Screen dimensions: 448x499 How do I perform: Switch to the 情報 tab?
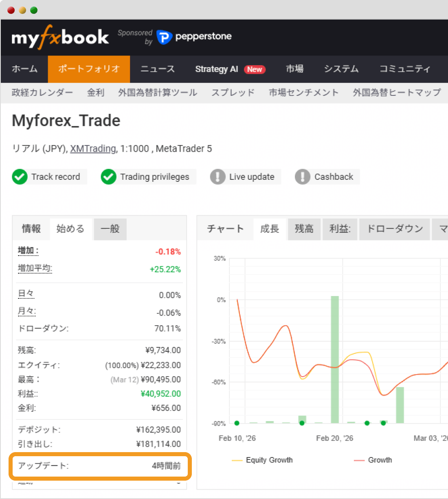point(31,229)
